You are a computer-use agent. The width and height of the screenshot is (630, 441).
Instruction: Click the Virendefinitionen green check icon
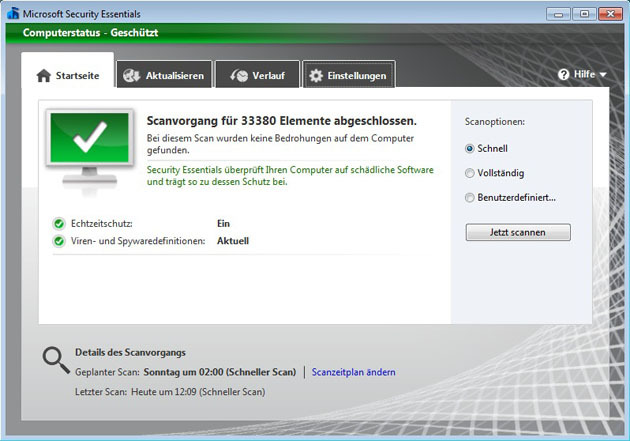(59, 241)
